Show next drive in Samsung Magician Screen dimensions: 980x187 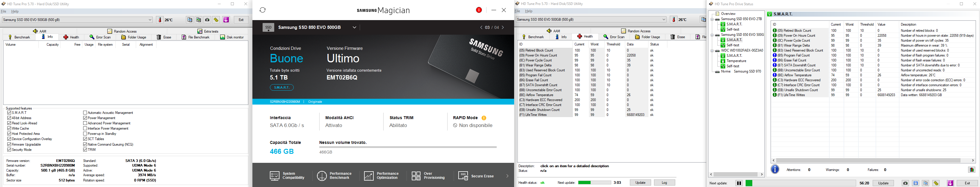503,27
